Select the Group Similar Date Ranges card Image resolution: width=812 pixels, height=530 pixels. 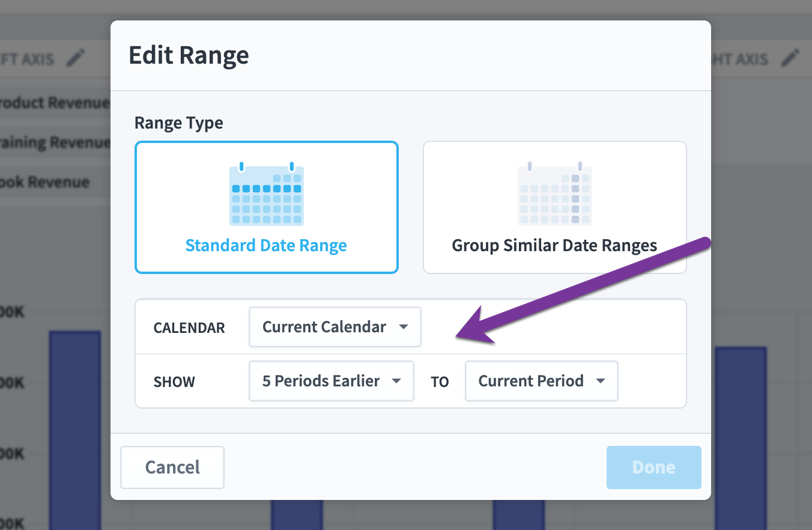(x=555, y=207)
